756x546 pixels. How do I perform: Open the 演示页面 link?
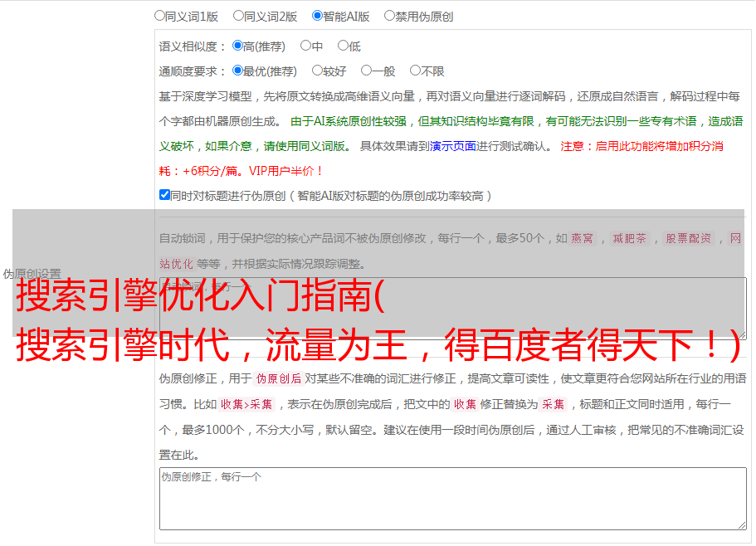[452, 146]
